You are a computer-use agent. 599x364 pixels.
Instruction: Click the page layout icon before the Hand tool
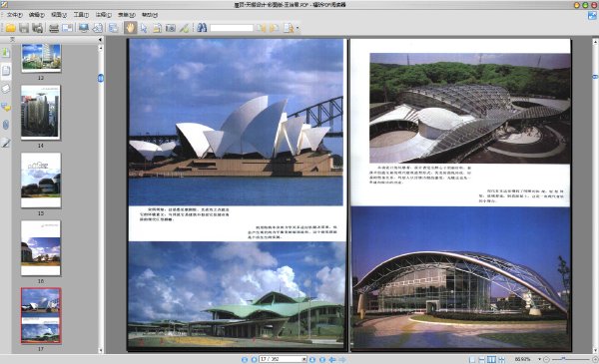pos(114,28)
